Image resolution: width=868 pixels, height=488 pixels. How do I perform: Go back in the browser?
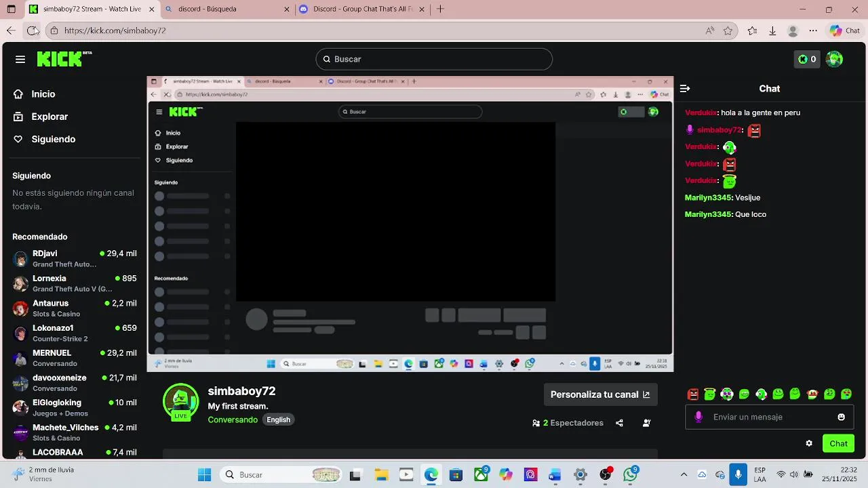click(x=11, y=30)
